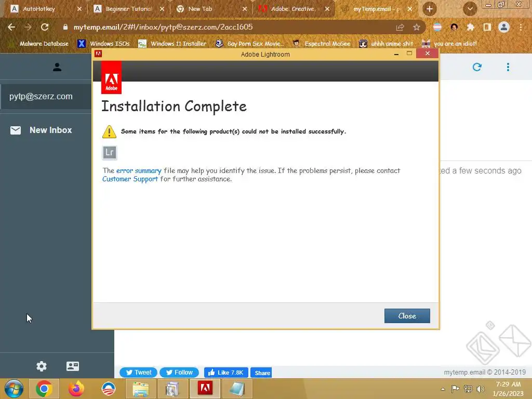This screenshot has height=399, width=532.
Task: Switch to the Beginner Tutorial tab
Action: (x=129, y=9)
